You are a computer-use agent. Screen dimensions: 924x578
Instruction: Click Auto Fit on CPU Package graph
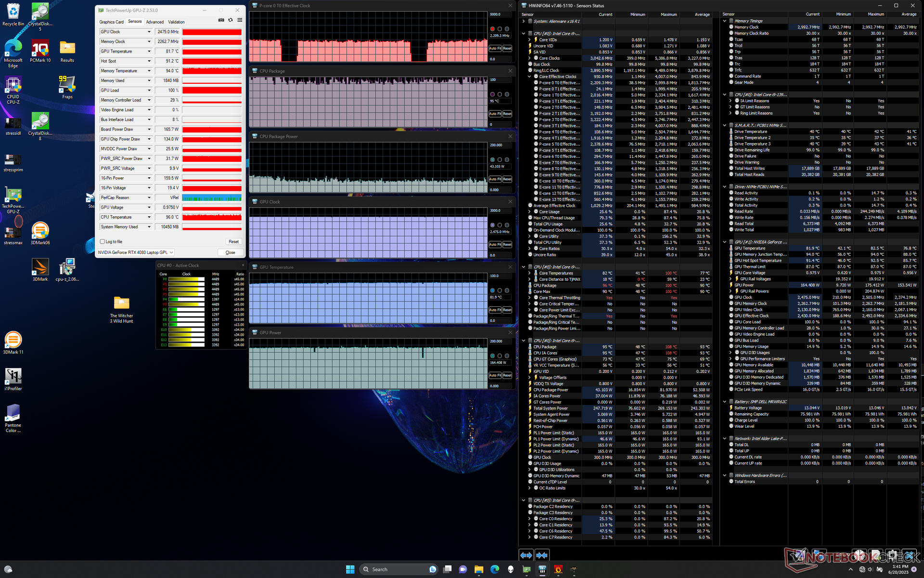[495, 114]
